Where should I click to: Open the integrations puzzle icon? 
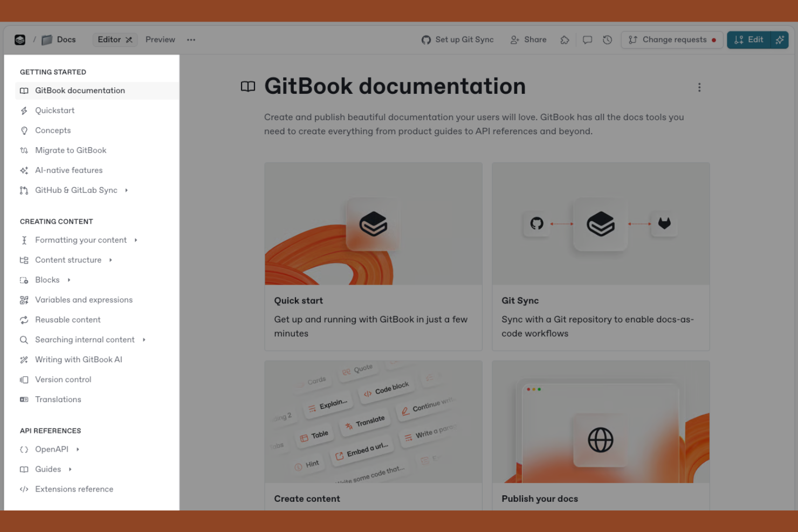point(565,40)
